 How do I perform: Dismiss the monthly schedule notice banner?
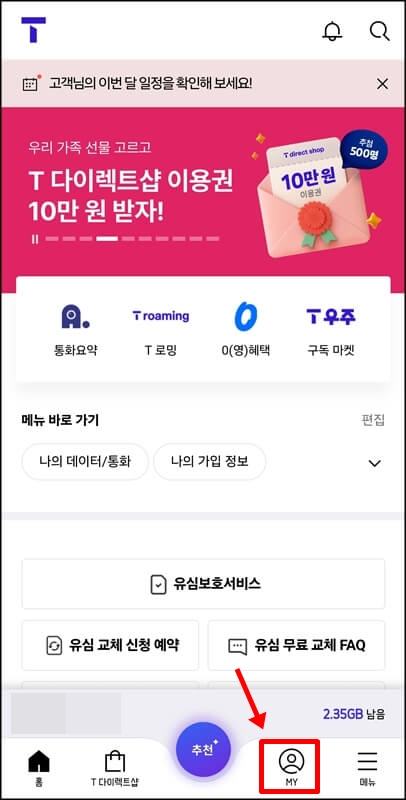coord(382,84)
